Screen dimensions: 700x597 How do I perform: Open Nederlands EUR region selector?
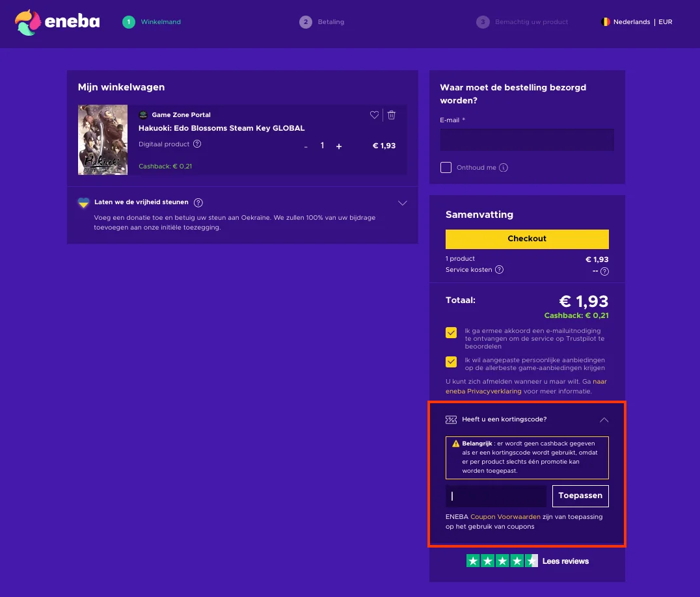point(636,22)
